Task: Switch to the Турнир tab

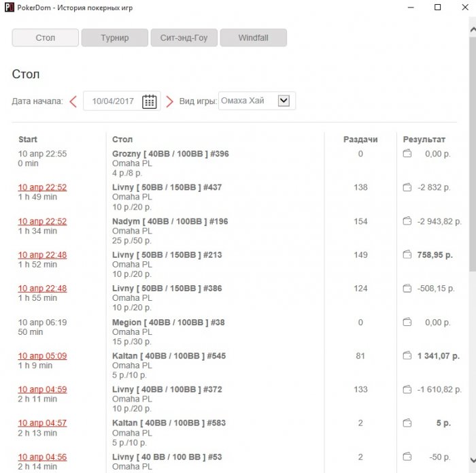Action: [x=115, y=37]
